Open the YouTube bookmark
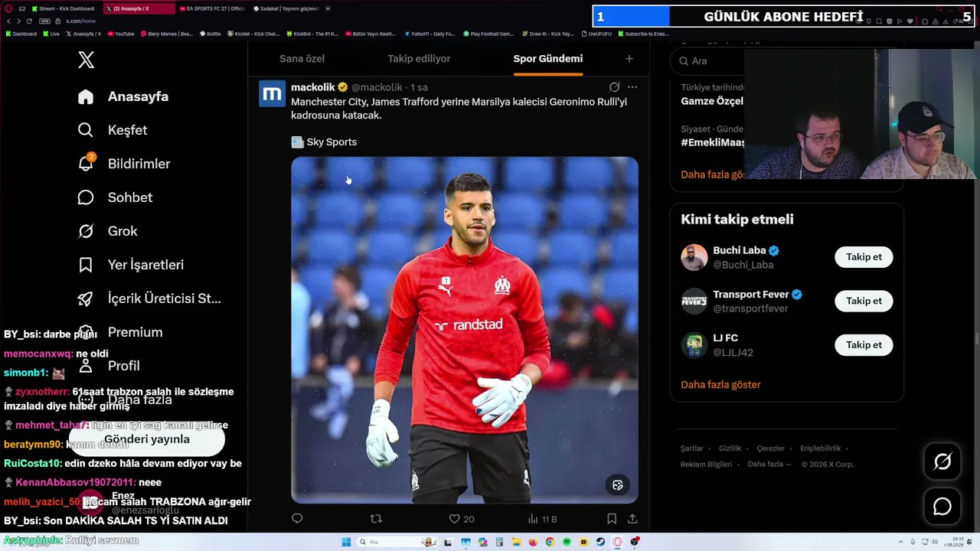Screen dimensions: 980x551 (121, 34)
